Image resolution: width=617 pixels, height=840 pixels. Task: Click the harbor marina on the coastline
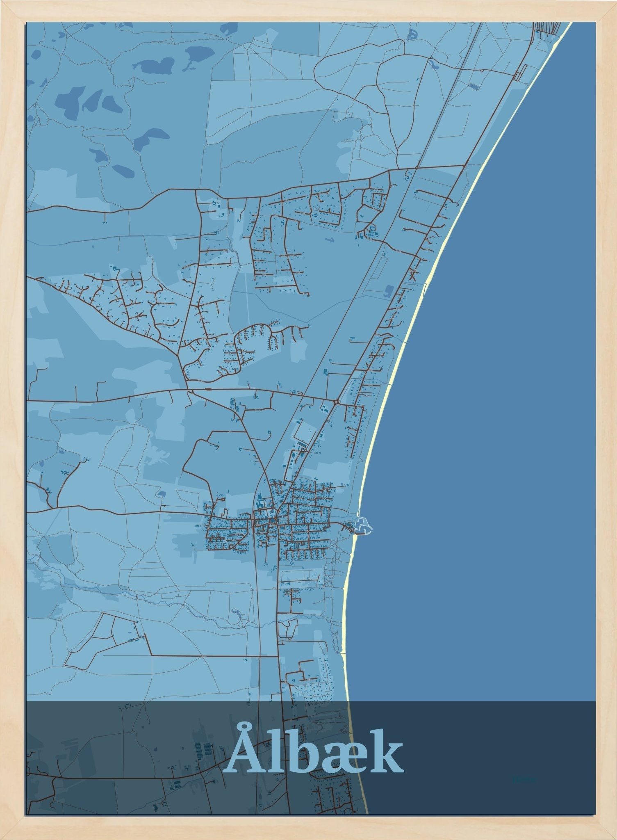point(364,525)
